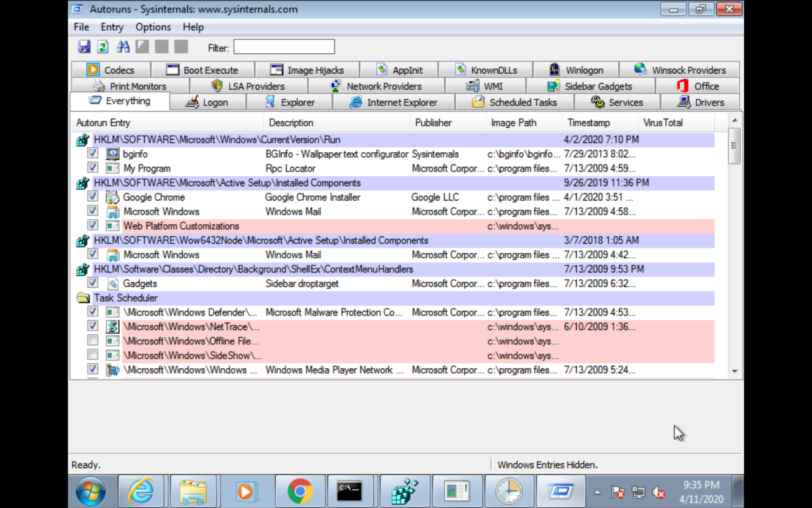Switch to the Internet Explorer tab
Viewport: 812px width, 508px height.
click(393, 102)
